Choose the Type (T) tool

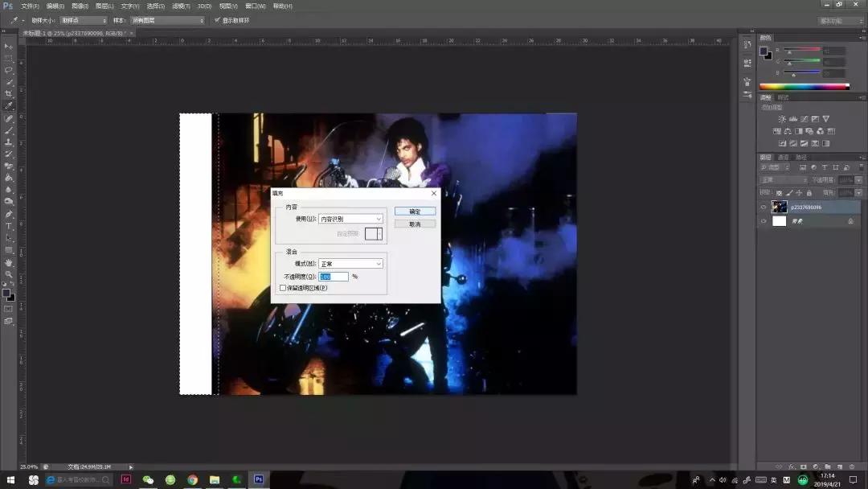[x=9, y=226]
